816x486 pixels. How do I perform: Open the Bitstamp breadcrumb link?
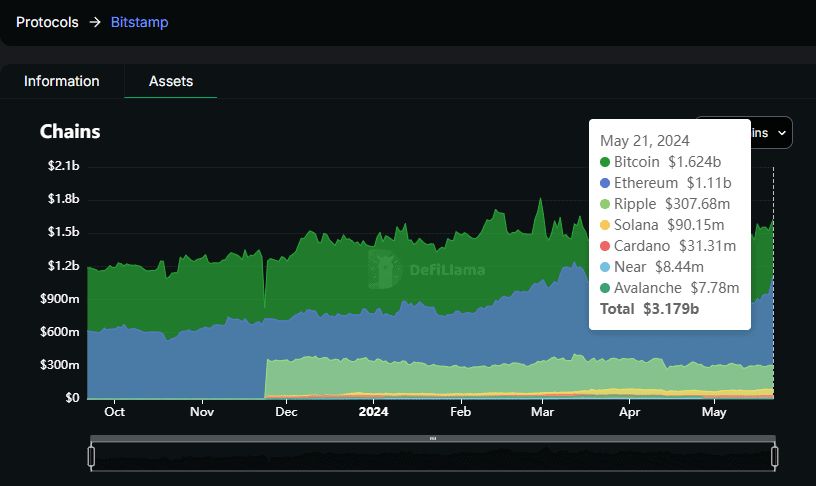(x=139, y=22)
